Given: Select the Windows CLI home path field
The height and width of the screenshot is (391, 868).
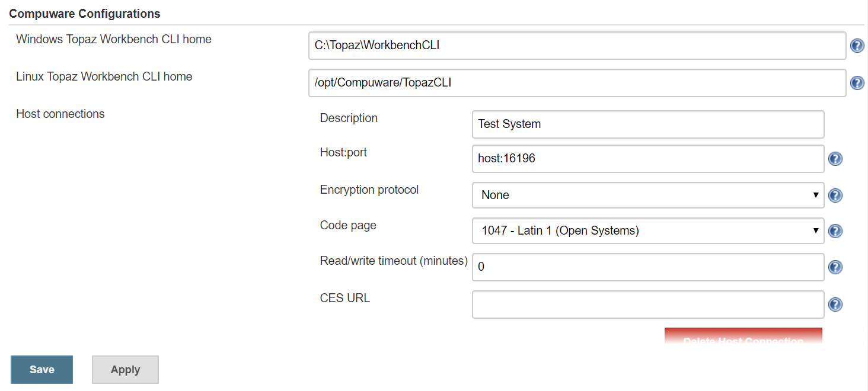Looking at the screenshot, I should pyautogui.click(x=576, y=45).
